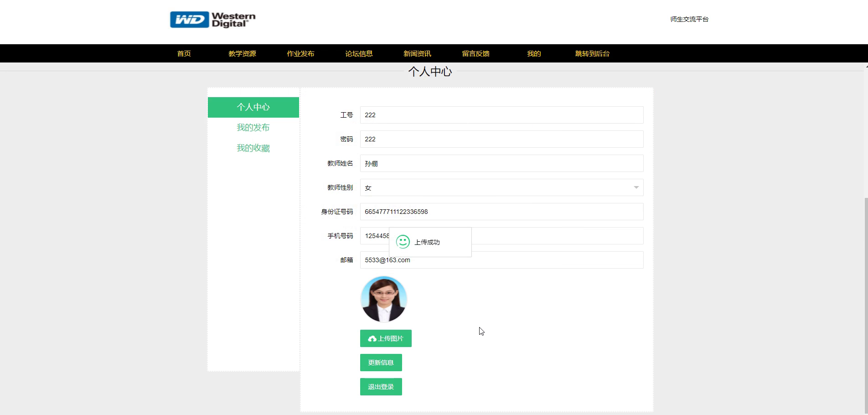Click the 上传成功 notification text
Image resolution: width=868 pixels, height=415 pixels.
click(427, 242)
